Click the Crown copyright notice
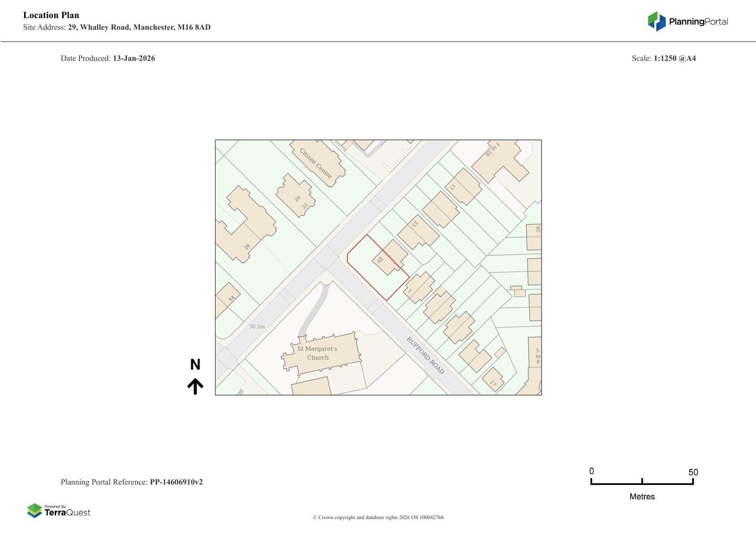Image resolution: width=756 pixels, height=535 pixels. 378,518
